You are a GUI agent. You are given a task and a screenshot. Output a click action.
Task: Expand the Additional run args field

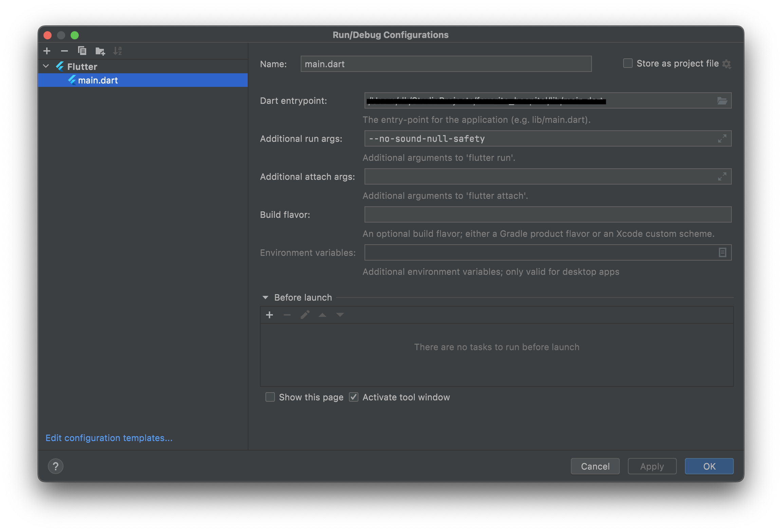coord(722,138)
